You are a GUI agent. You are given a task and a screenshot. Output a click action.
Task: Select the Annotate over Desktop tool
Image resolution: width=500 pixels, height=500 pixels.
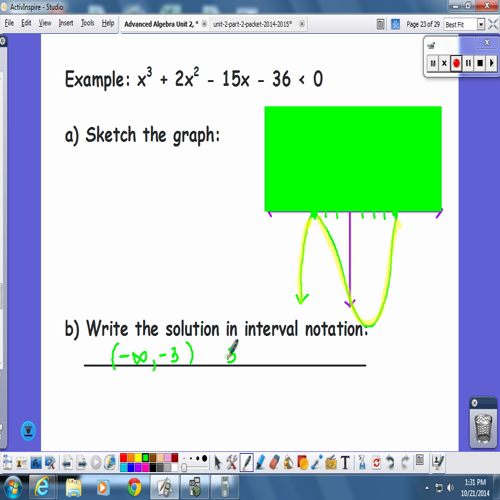tap(36, 463)
